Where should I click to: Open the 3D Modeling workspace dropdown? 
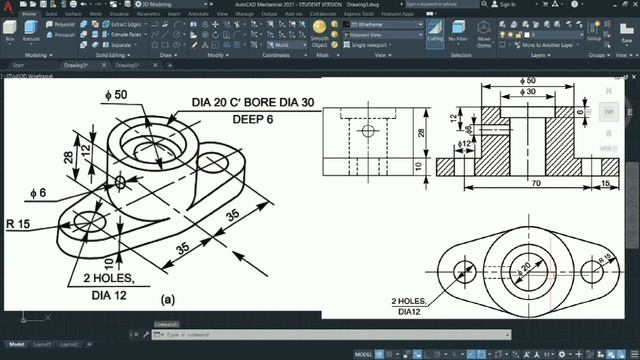point(171,4)
